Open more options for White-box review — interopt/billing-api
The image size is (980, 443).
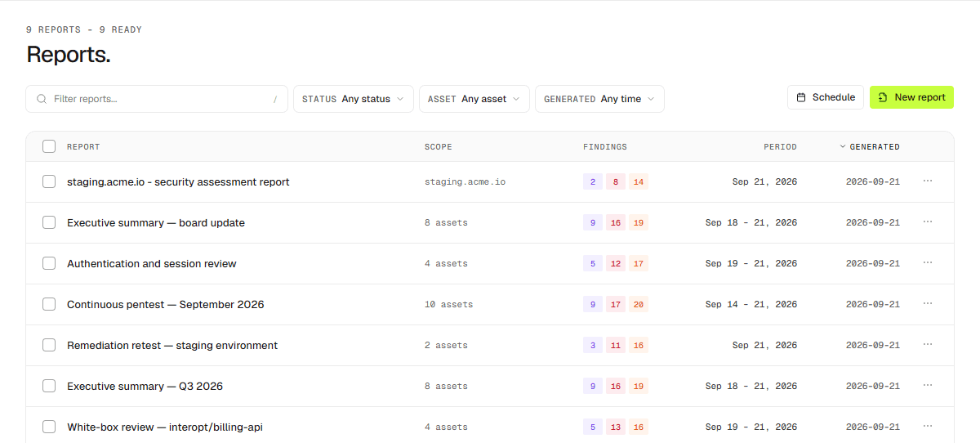928,426
